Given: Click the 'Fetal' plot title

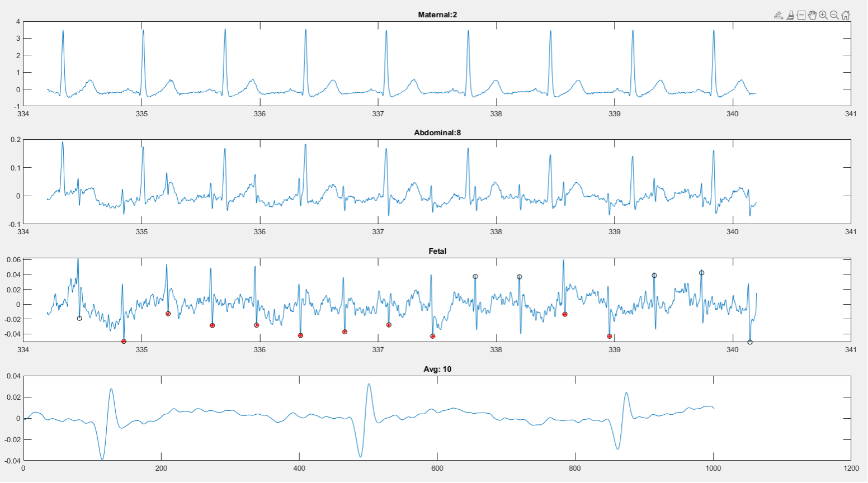Looking at the screenshot, I should 437,251.
